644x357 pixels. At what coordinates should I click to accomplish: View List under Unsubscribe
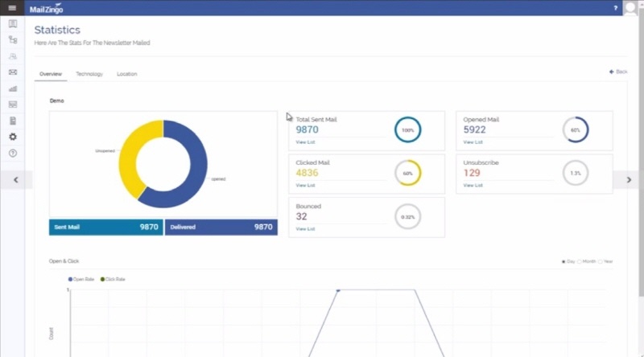[473, 186]
